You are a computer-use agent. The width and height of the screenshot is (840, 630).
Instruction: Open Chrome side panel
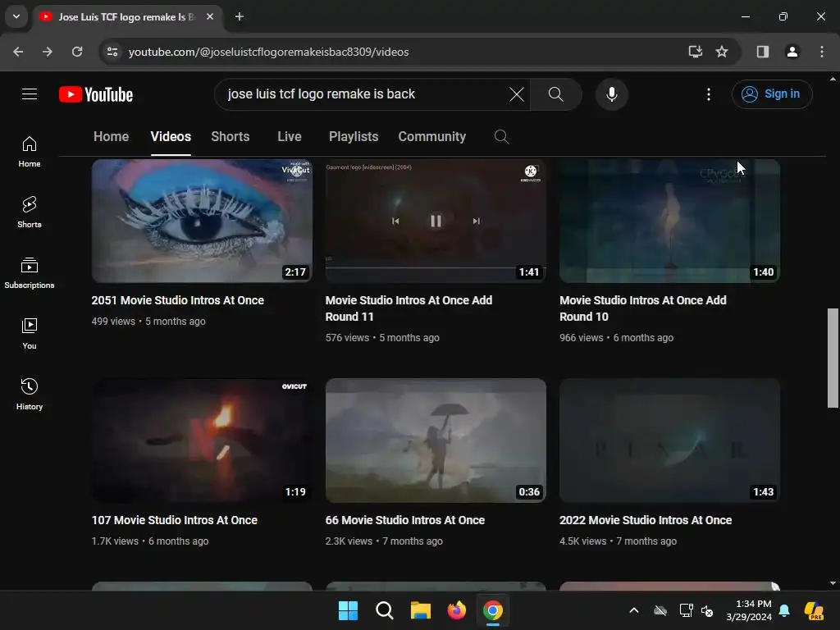pos(762,52)
